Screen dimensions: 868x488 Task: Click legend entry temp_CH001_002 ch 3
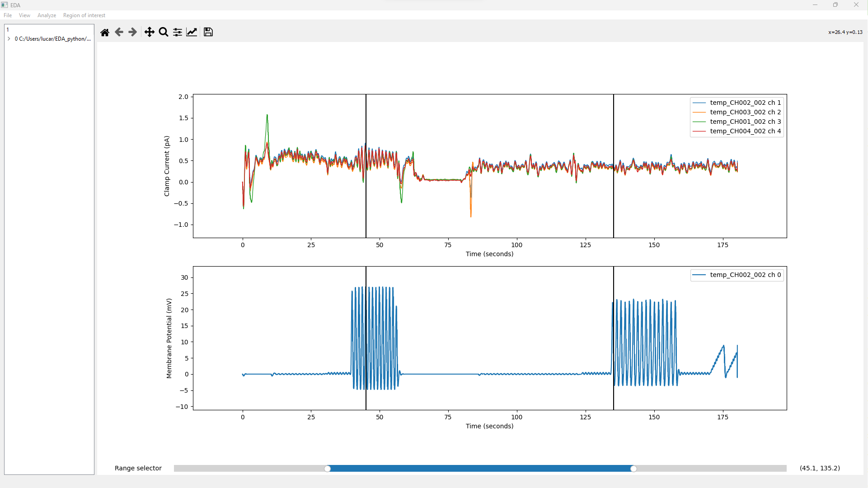[737, 122]
